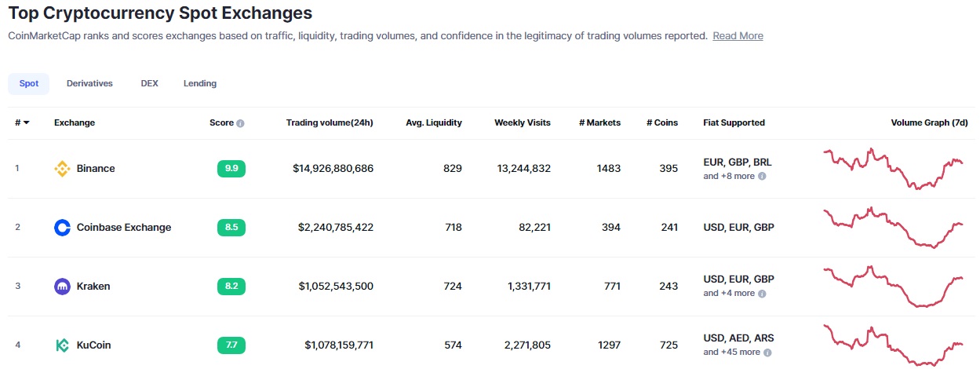Image resolution: width=980 pixels, height=369 pixels.
Task: Open Coinbase Exchange's 7d volume graph
Action: (x=894, y=228)
